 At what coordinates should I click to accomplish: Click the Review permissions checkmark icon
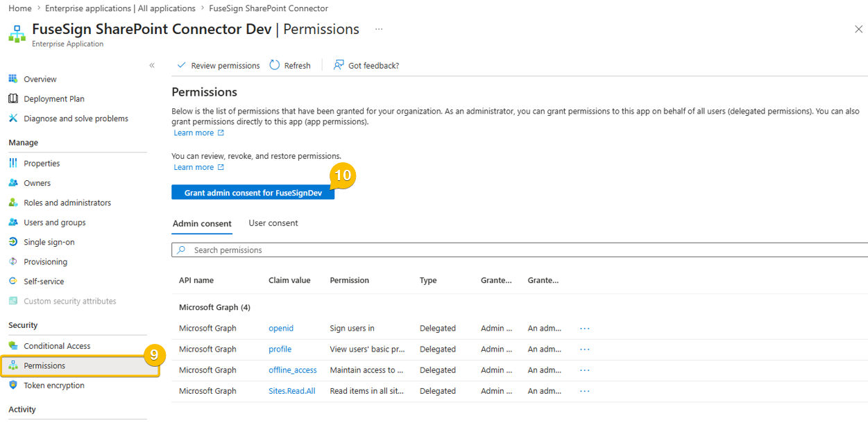[182, 65]
